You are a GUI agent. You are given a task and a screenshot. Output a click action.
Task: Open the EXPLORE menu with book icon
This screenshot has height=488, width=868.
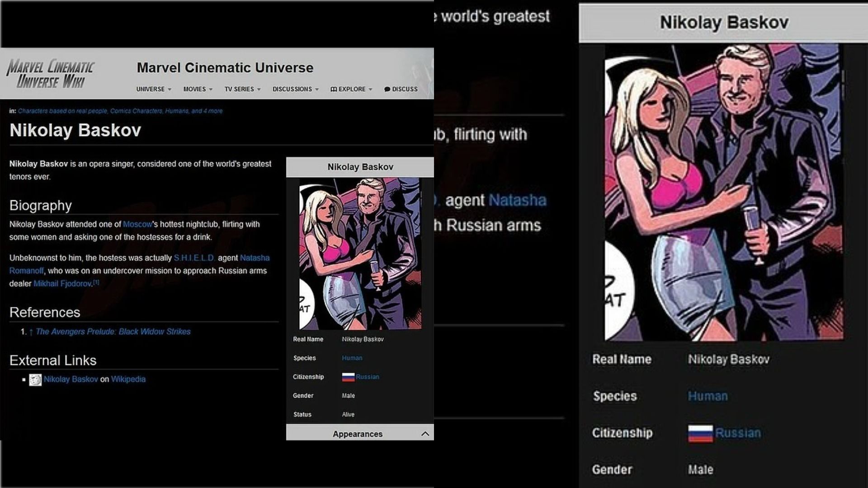(351, 89)
